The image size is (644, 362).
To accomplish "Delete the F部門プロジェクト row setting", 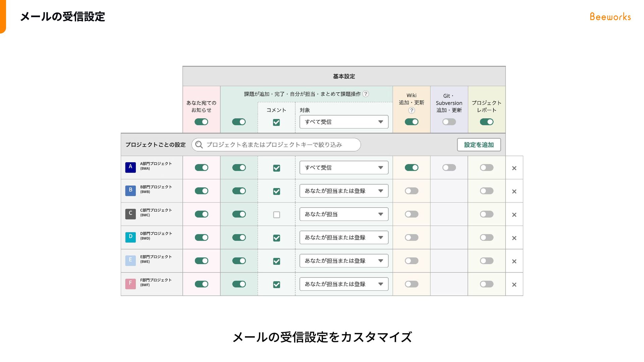I will pos(514,285).
